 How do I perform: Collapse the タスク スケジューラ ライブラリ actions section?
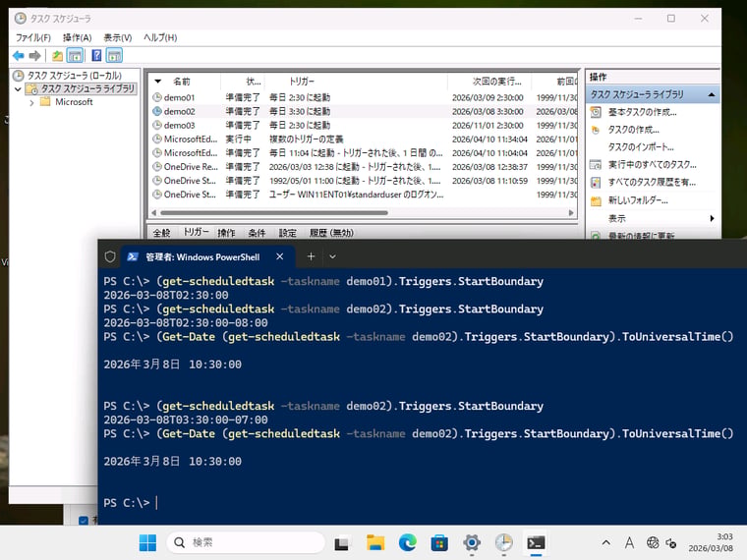712,94
